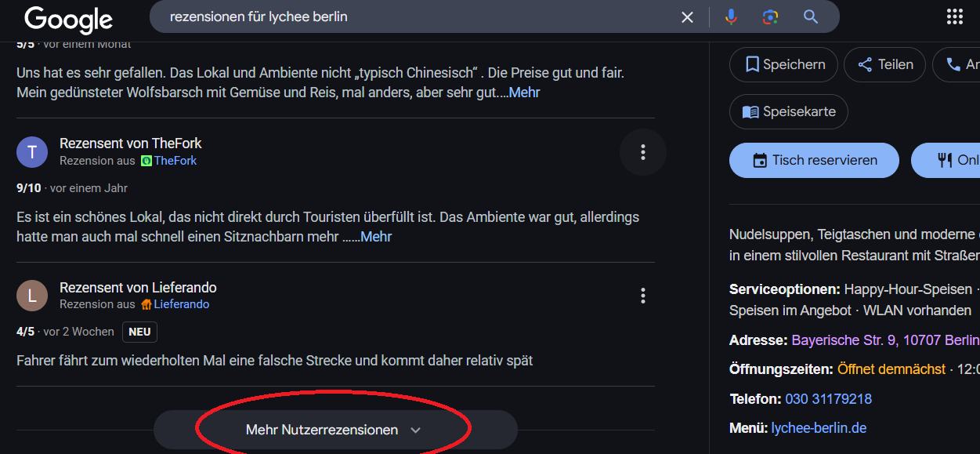The width and height of the screenshot is (980, 454).
Task: Open the Google homepage logo
Action: pyautogui.click(x=68, y=19)
